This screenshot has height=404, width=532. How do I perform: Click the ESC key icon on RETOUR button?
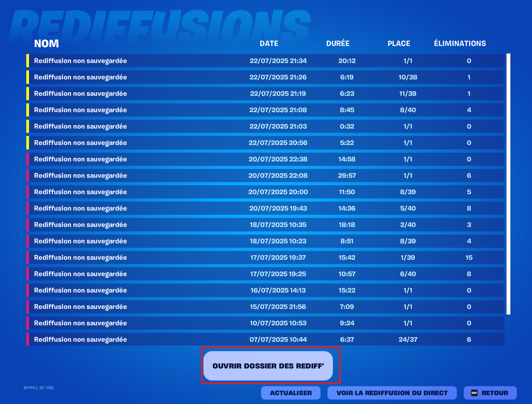474,393
